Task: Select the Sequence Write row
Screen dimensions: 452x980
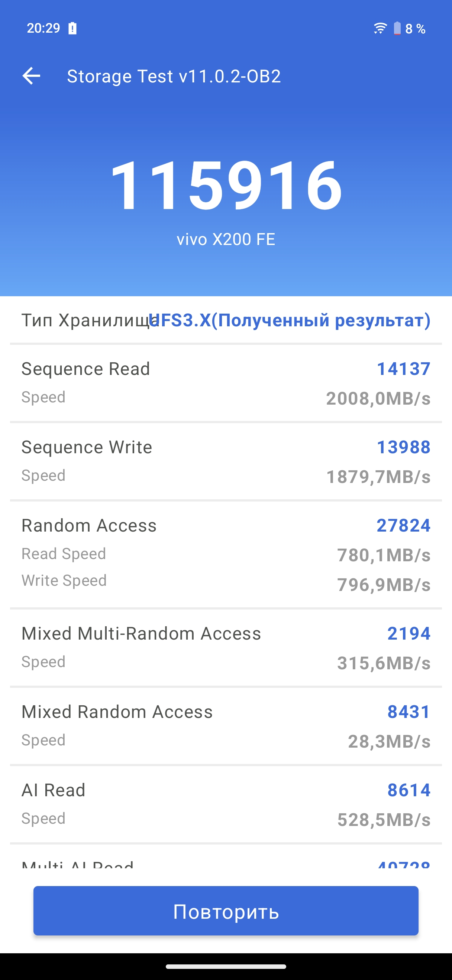Action: 226,461
